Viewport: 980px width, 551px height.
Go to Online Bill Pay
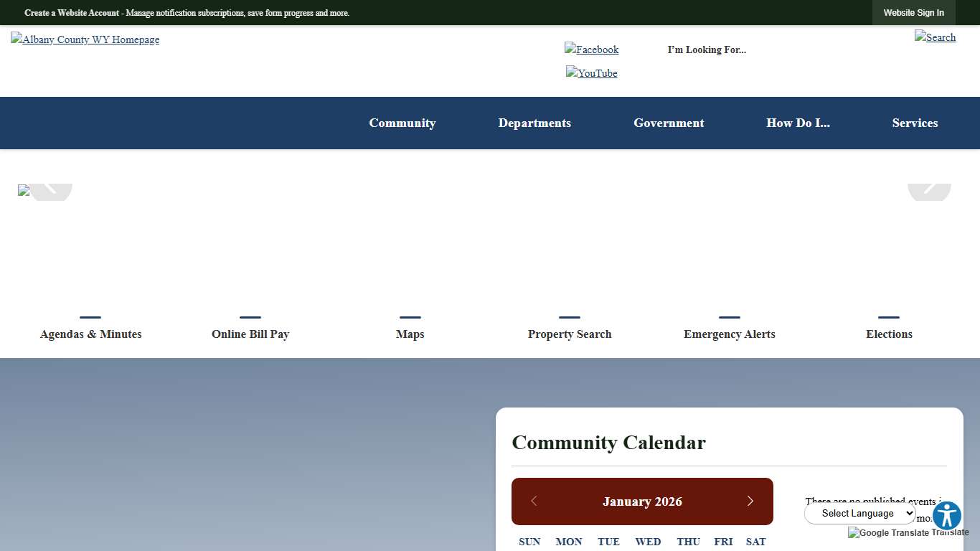pos(250,334)
